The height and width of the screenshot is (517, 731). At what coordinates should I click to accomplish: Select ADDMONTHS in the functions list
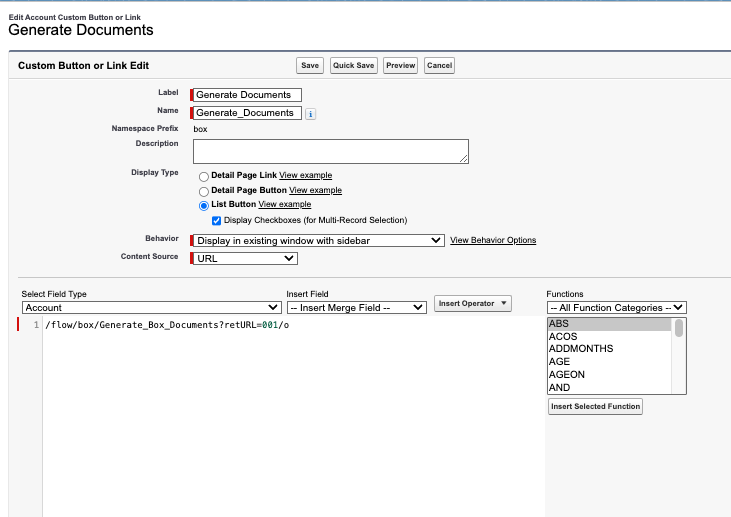pyautogui.click(x=581, y=349)
